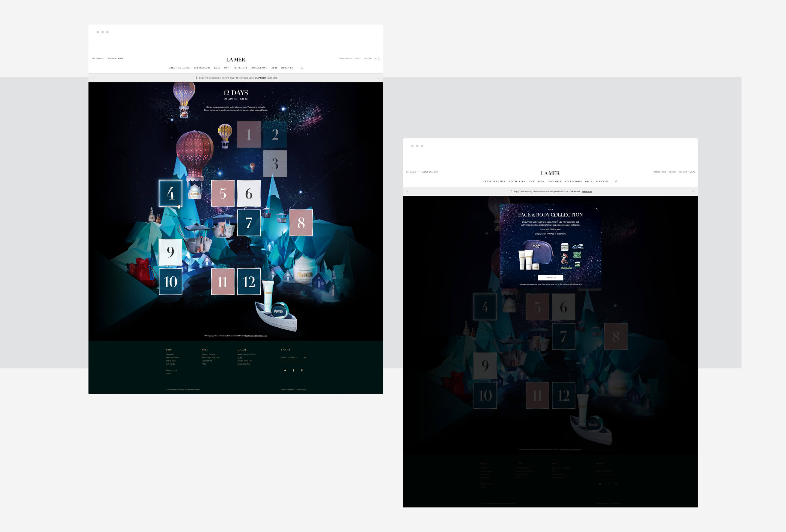
Task: Click Learn More link in right window banner
Action: [587, 192]
